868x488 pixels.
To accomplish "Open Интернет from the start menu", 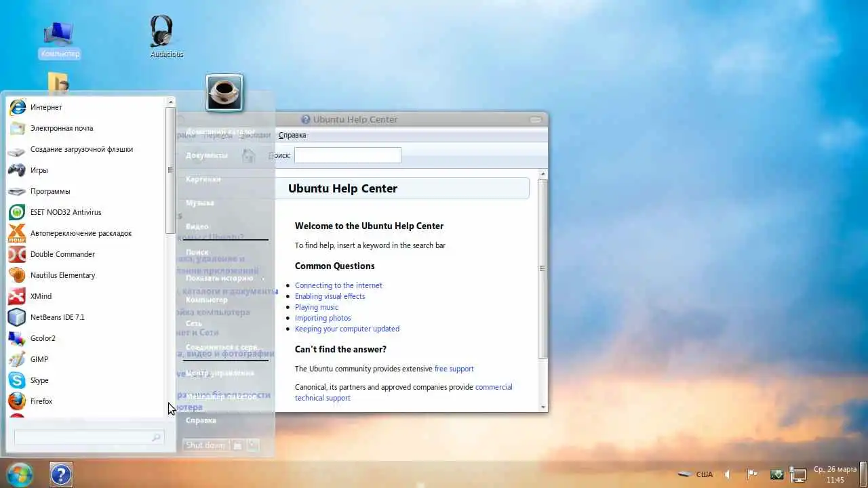I will pyautogui.click(x=87, y=107).
